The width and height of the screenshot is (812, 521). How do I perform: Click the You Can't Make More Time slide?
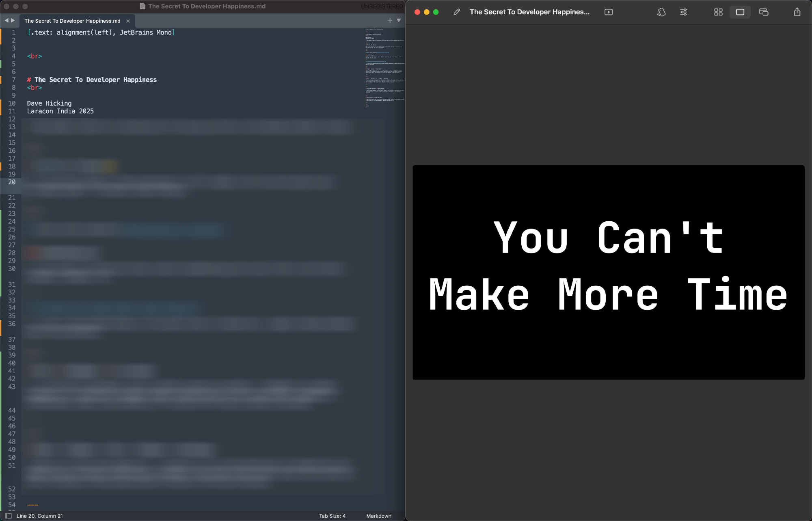coord(608,272)
